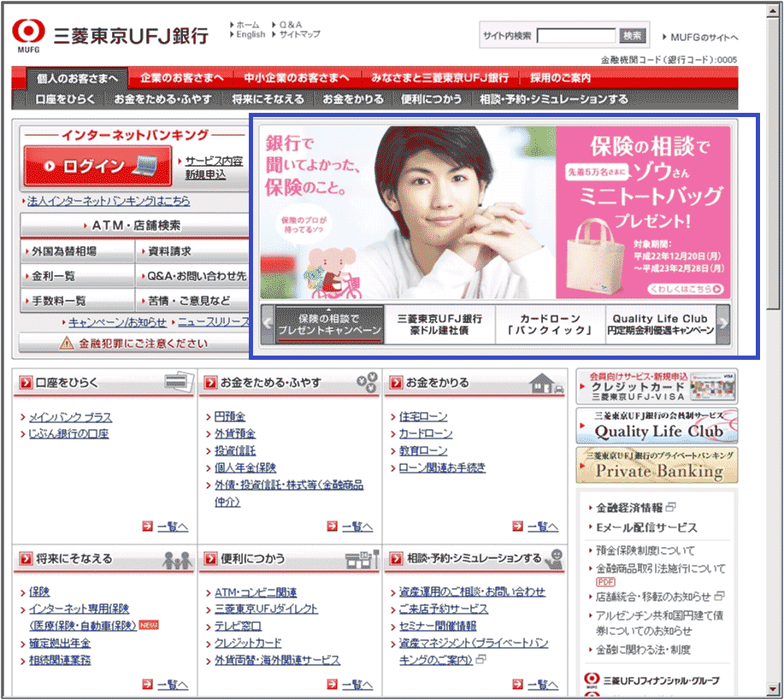
Task: Open the じぶん銀行の口座 link
Action: pos(68,433)
